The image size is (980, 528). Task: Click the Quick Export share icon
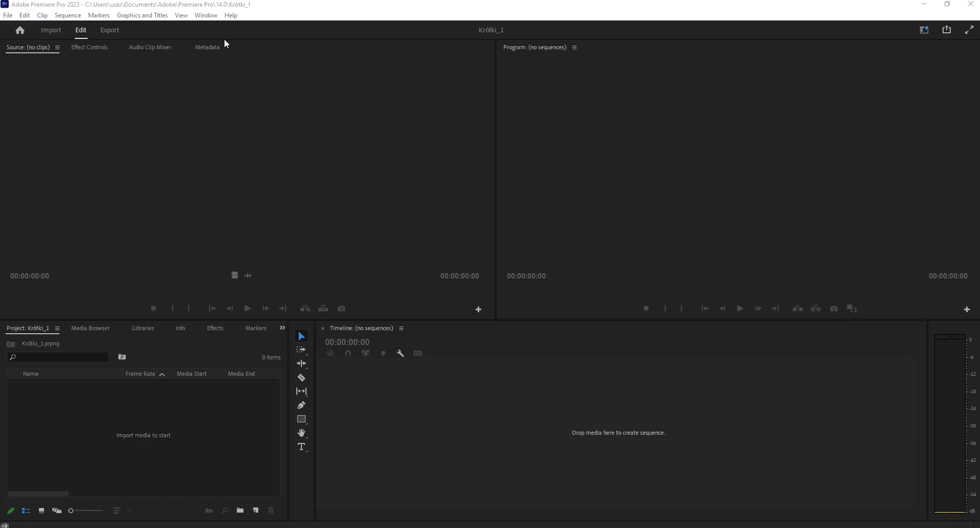(x=947, y=30)
